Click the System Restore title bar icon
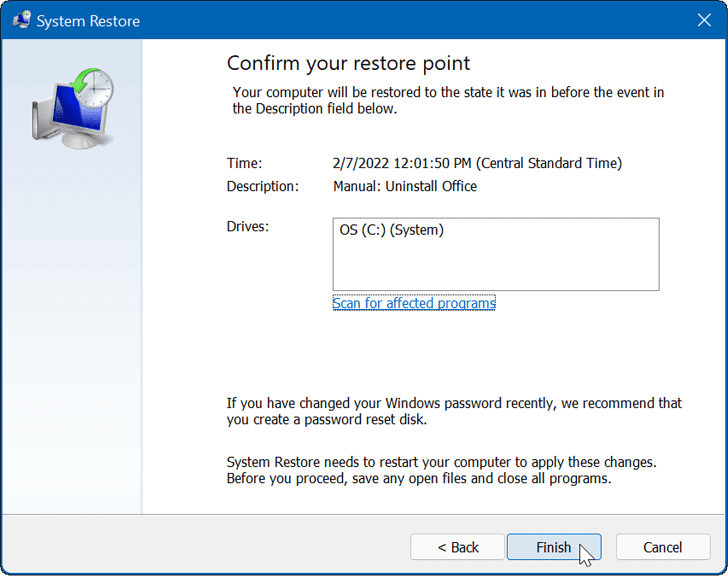The width and height of the screenshot is (728, 585). pyautogui.click(x=22, y=21)
